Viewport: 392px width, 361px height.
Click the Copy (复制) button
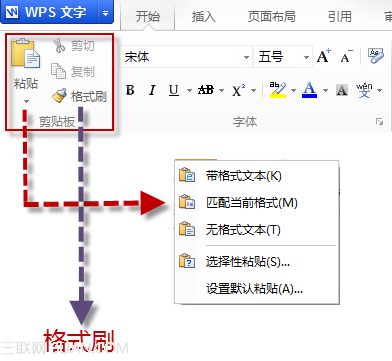[x=73, y=71]
